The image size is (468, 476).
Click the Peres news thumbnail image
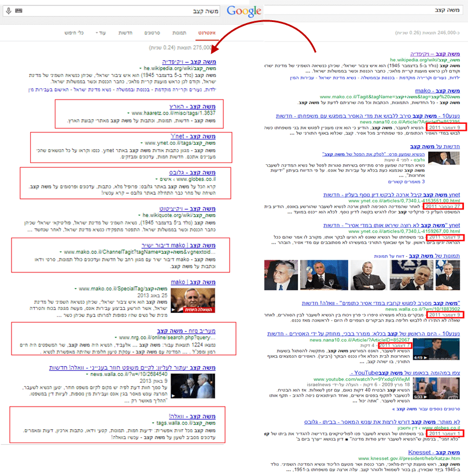[x=444, y=158]
